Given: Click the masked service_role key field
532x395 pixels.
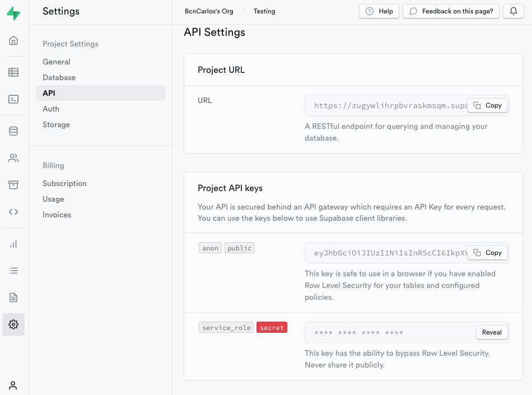Looking at the screenshot, I should pos(386,333).
